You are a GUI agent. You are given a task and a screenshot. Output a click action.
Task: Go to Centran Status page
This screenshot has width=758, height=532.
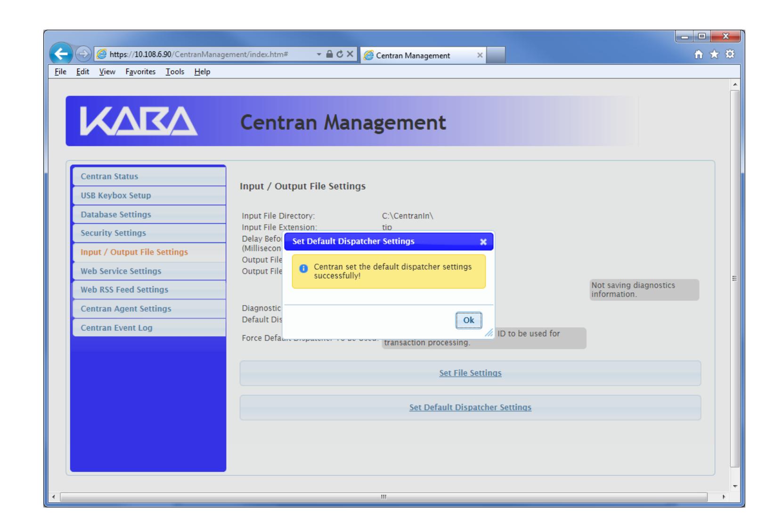149,177
